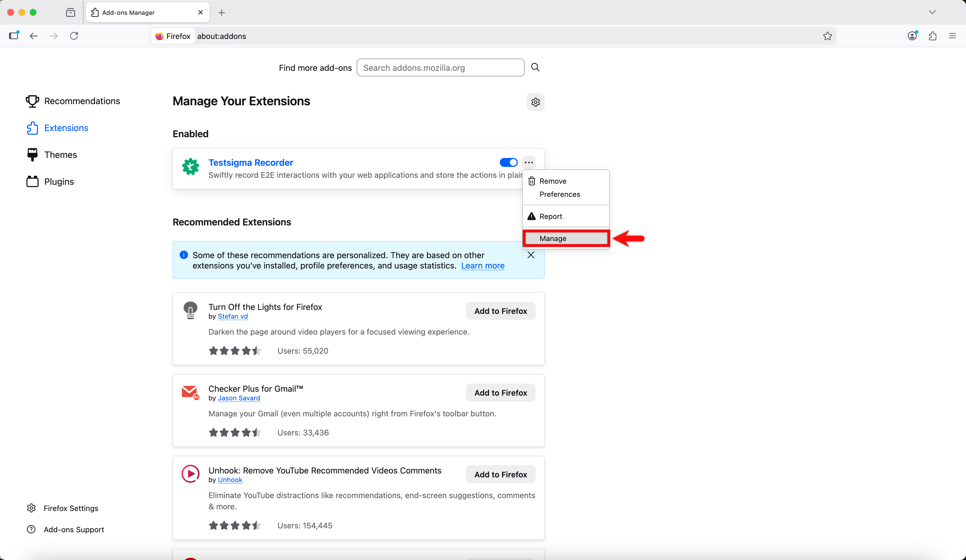The width and height of the screenshot is (966, 560).
Task: Choose Report from the extension menu
Action: [x=566, y=216]
